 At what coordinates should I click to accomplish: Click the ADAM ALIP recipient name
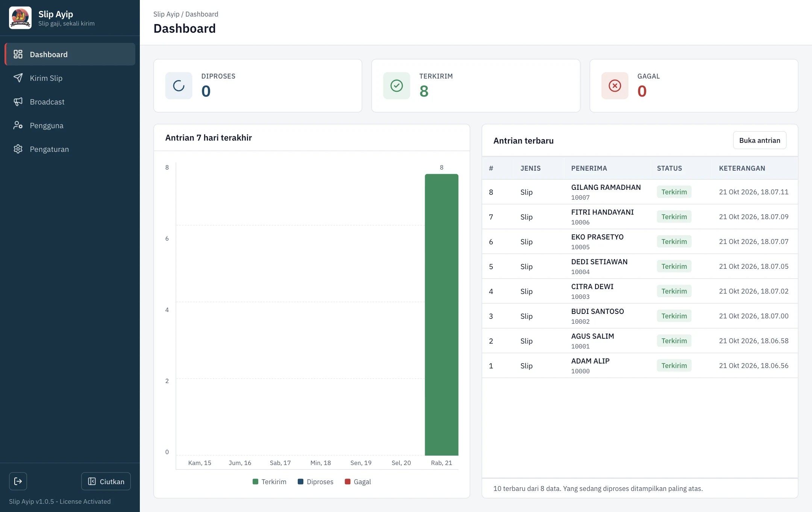click(x=590, y=361)
